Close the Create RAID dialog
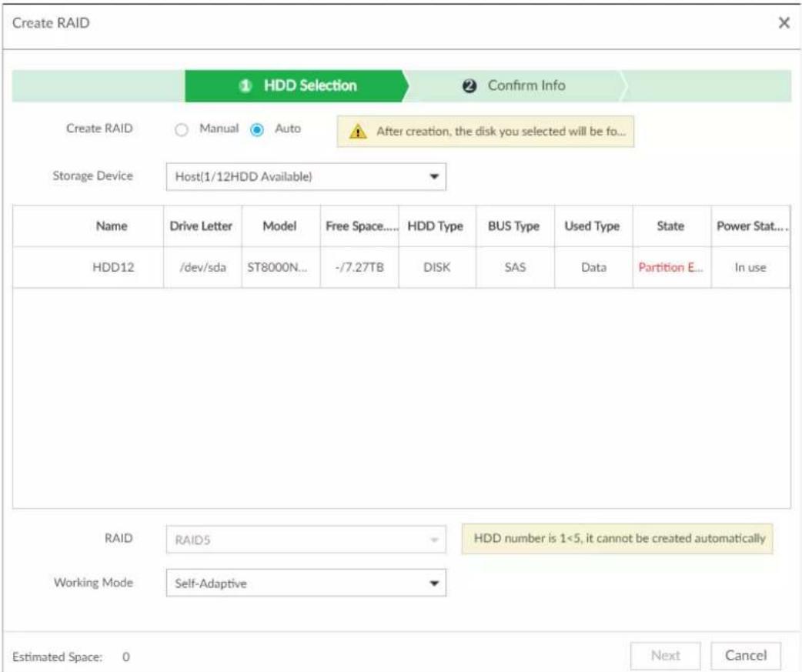 [x=784, y=23]
